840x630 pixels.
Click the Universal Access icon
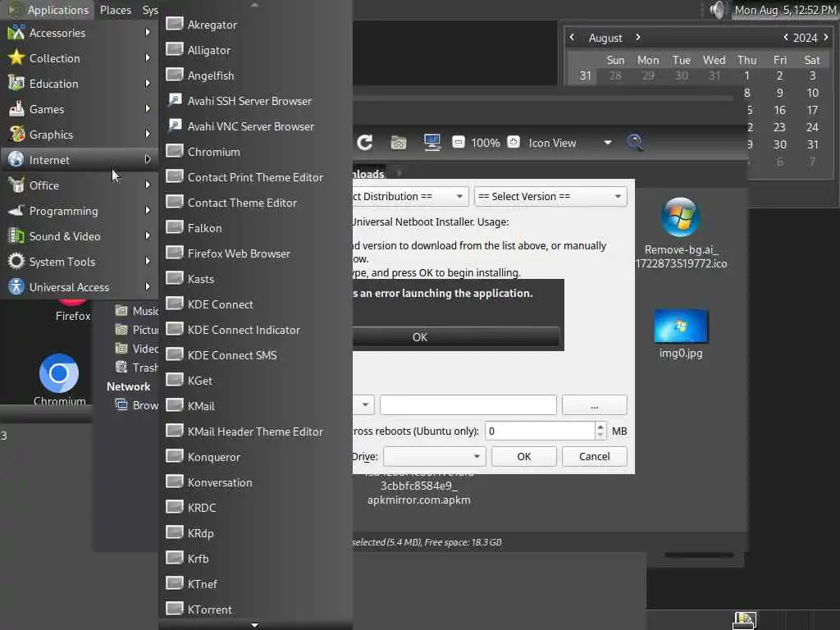(x=16, y=286)
